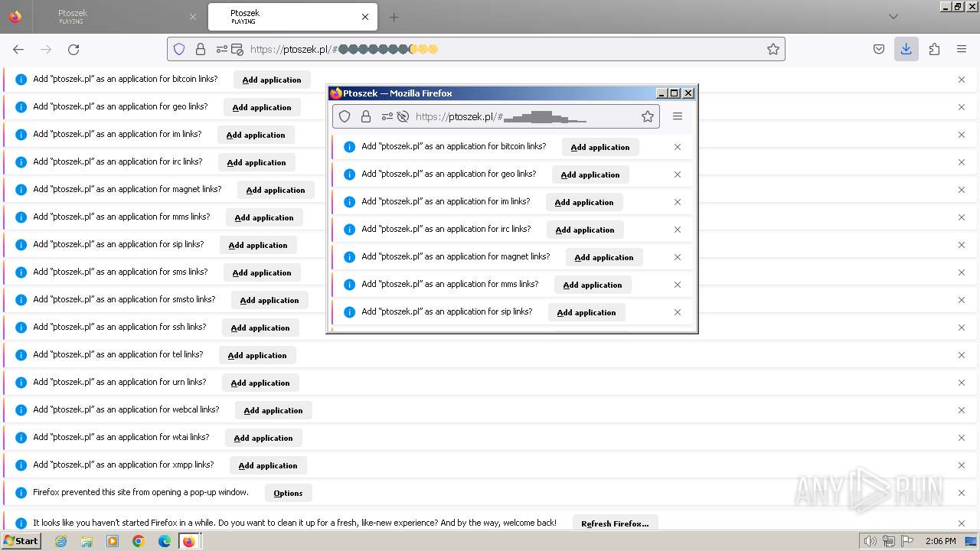Open the Extensions puzzle icon
980x551 pixels.
[x=934, y=49]
